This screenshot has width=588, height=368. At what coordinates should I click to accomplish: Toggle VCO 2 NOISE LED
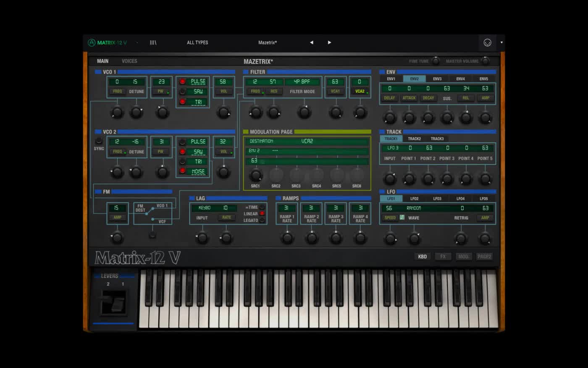(x=183, y=171)
